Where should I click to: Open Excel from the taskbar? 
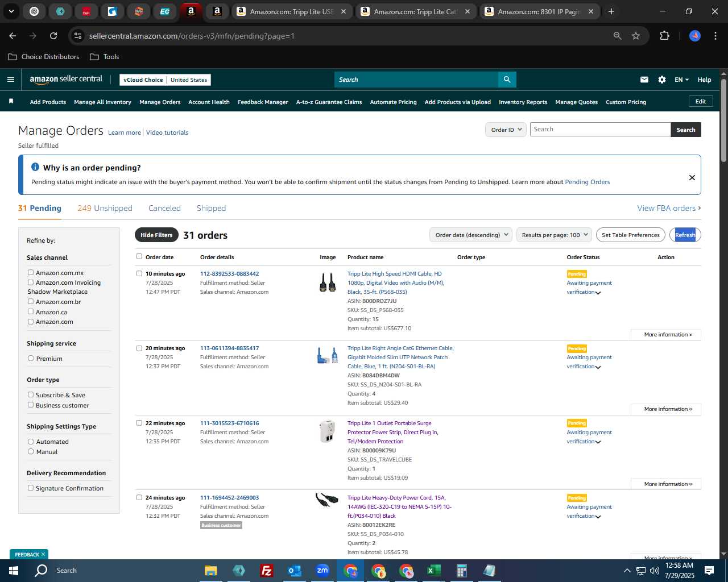tap(433, 571)
